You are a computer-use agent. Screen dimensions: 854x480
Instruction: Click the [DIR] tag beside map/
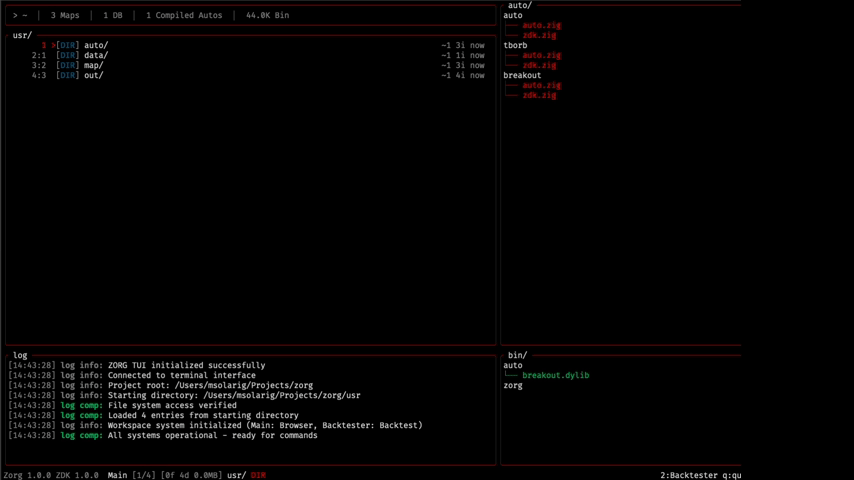pyautogui.click(x=68, y=65)
